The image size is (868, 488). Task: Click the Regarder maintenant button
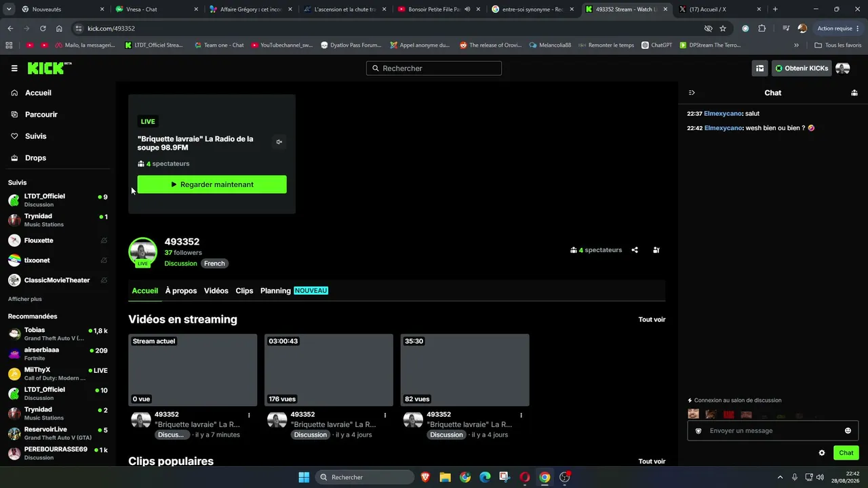[212, 184]
